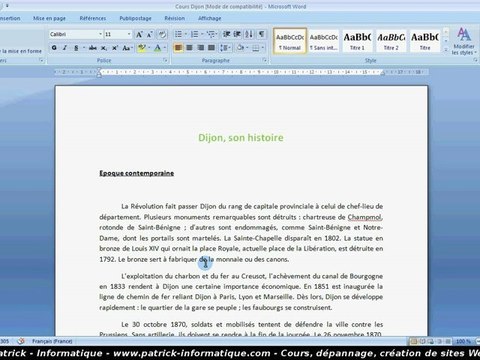Toggle superscript formatting

115,48
